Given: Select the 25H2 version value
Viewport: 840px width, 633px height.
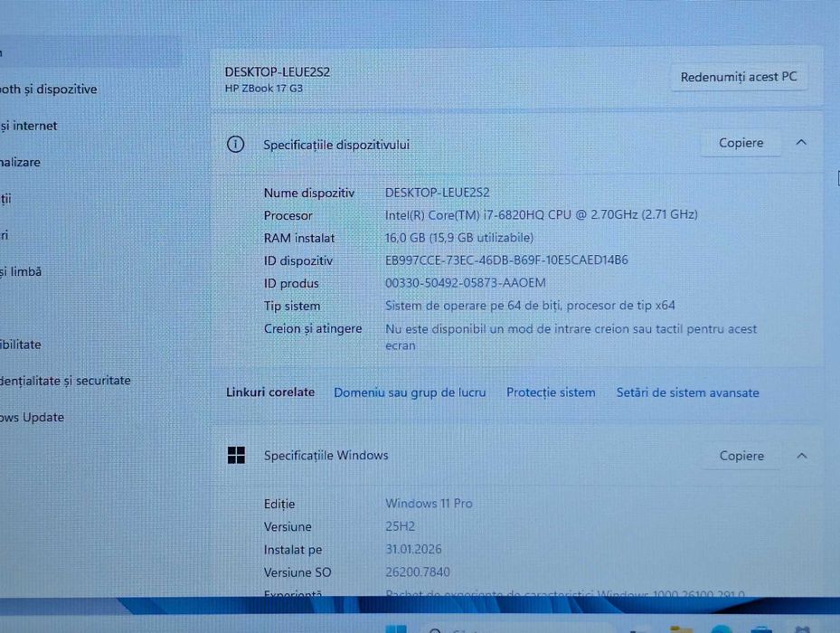Looking at the screenshot, I should coord(400,526).
